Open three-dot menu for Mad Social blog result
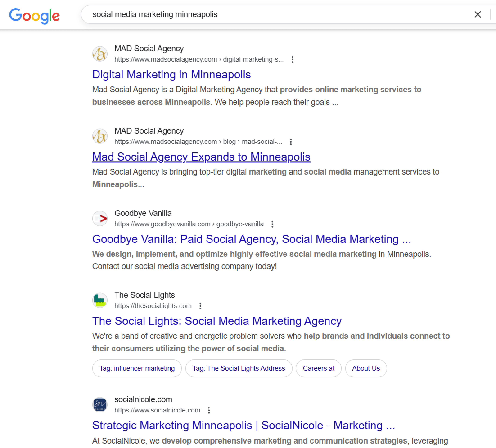 pos(291,142)
